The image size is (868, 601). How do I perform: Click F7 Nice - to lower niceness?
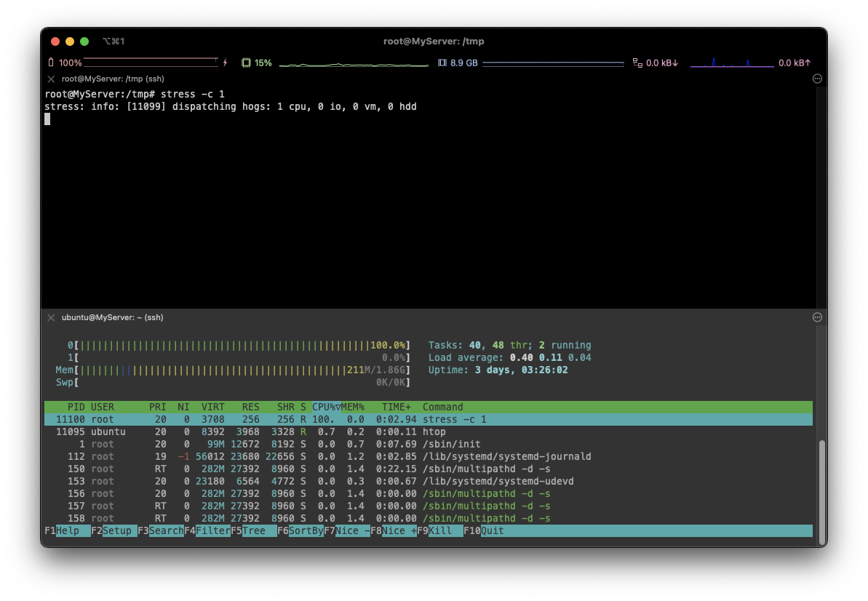[346, 530]
